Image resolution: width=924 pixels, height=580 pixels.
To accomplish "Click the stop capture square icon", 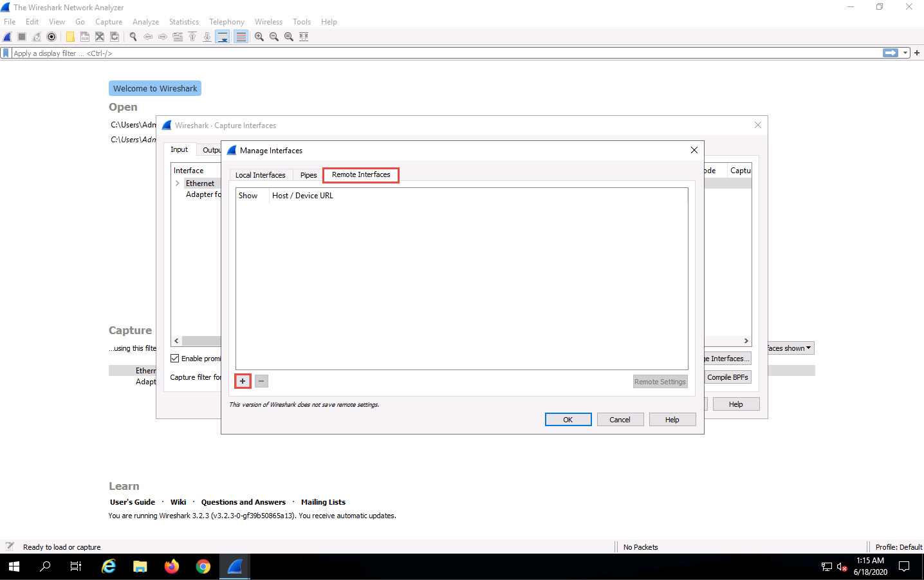I will pos(22,37).
